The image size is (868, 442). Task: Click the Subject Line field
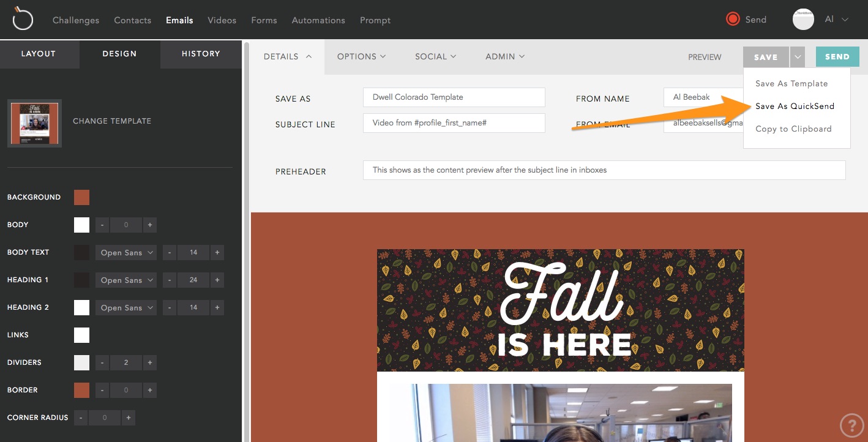pos(454,123)
